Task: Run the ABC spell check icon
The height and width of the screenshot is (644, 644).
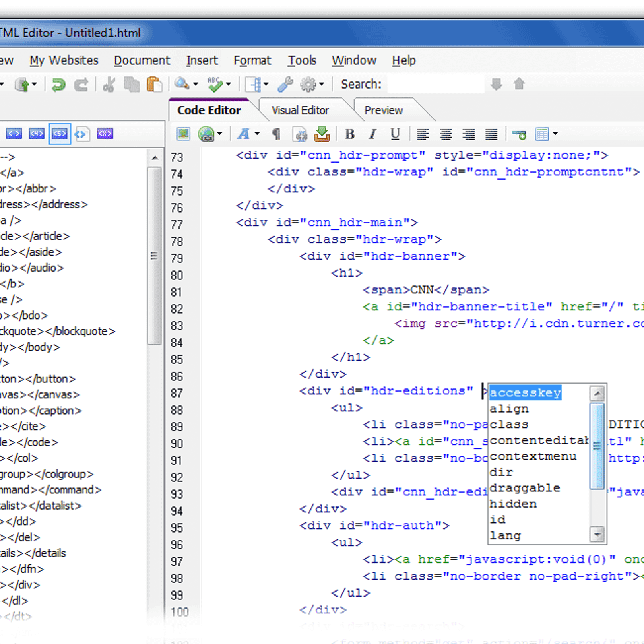Action: tap(215, 84)
